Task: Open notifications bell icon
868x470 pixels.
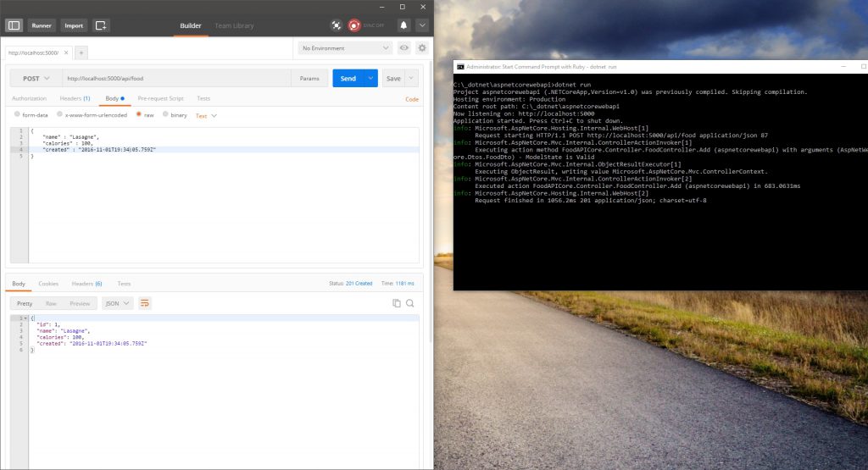Action: (403, 25)
